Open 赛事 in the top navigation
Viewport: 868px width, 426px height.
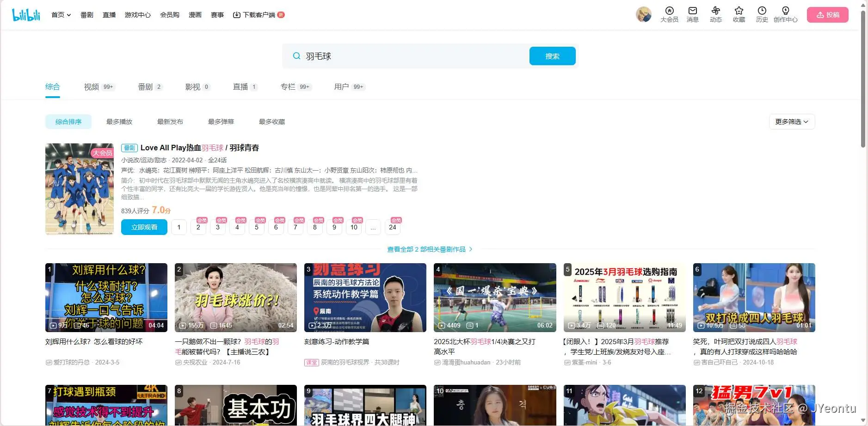[217, 15]
